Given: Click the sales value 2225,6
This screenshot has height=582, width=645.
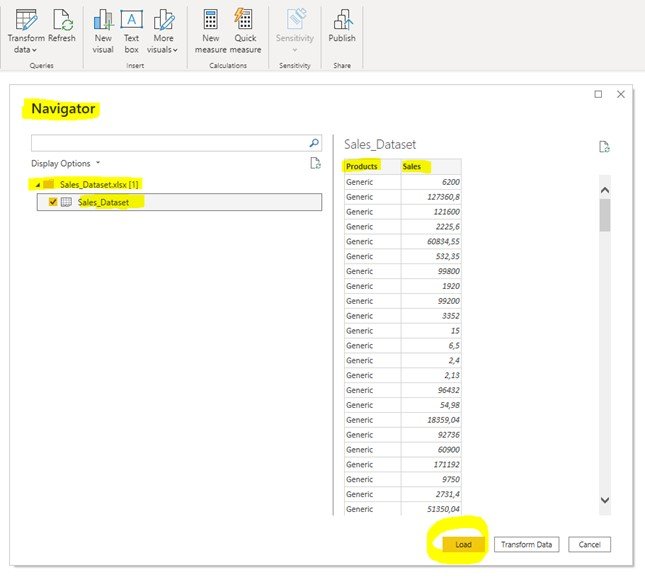Looking at the screenshot, I should tap(448, 226).
